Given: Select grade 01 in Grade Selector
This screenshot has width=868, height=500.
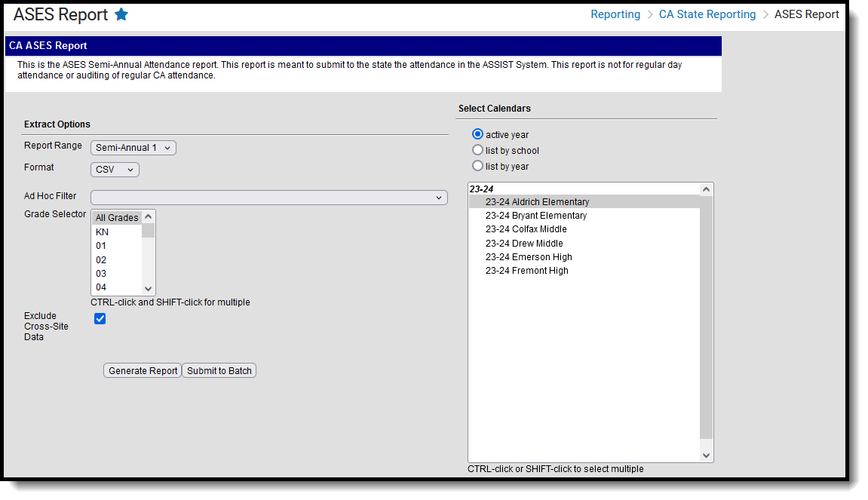Looking at the screenshot, I should [117, 246].
